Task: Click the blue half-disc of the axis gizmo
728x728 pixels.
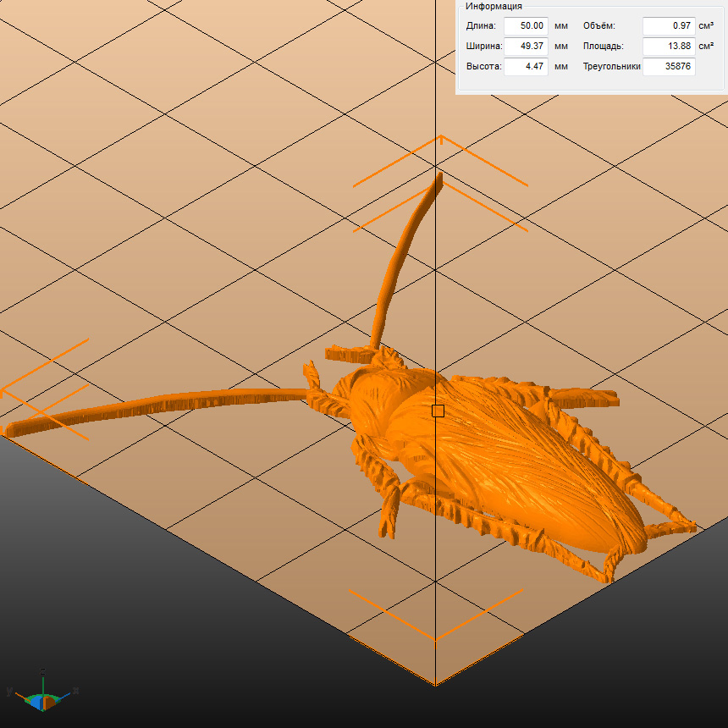Action: tap(37, 701)
